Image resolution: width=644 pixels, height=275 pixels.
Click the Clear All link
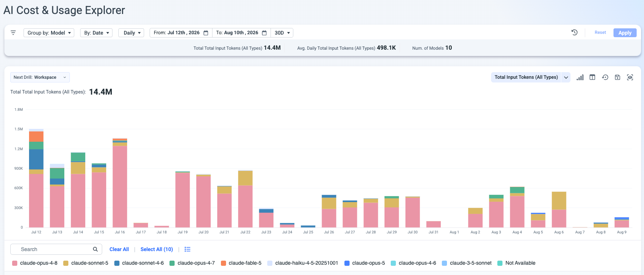119,249
